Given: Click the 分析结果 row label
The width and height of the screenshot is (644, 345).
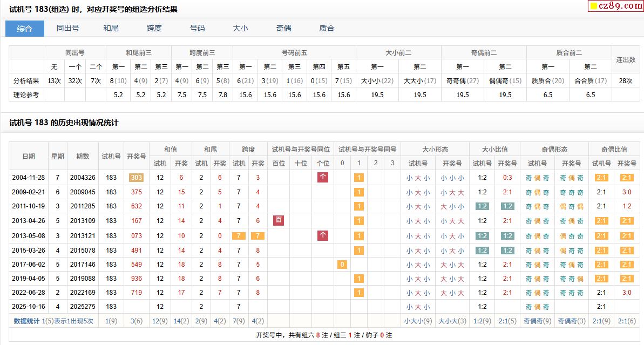Looking at the screenshot, I should pos(26,81).
